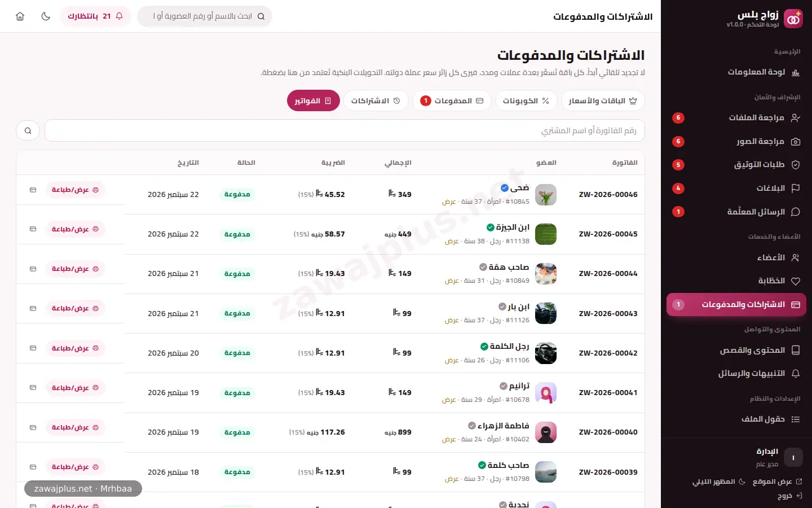
Task: Click the list icon for حقول الملف
Action: (796, 419)
